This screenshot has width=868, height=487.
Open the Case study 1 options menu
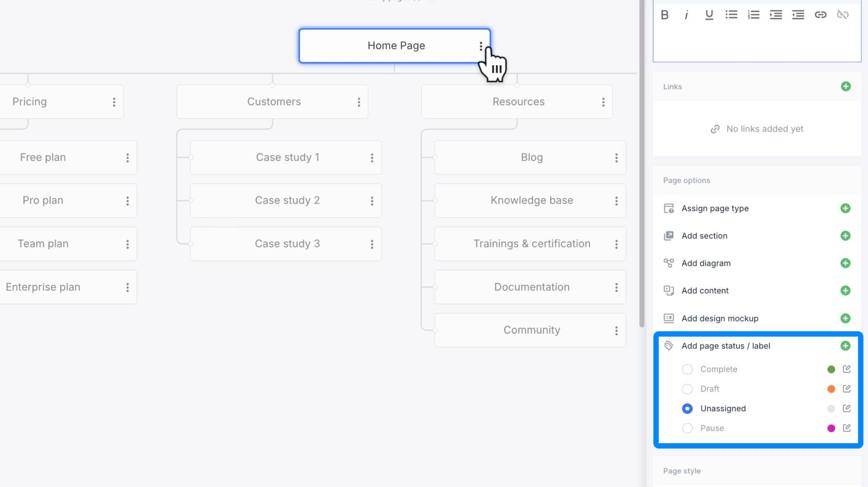pos(372,158)
